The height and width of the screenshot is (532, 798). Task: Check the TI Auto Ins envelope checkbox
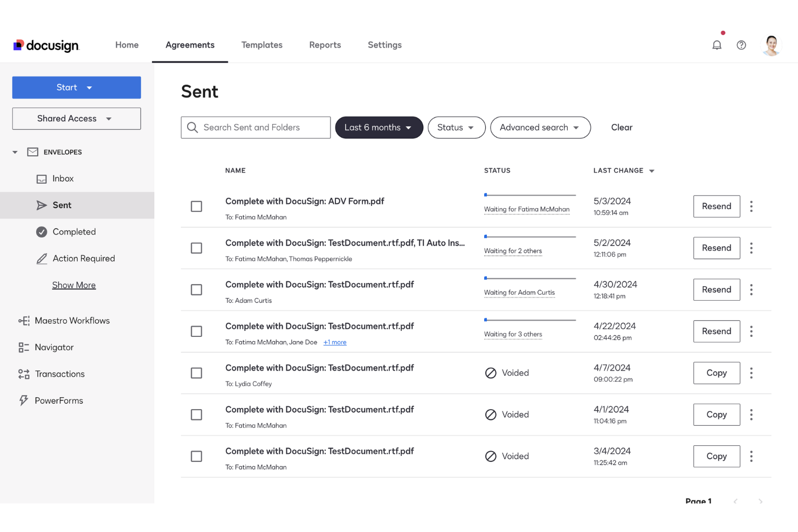(x=196, y=248)
